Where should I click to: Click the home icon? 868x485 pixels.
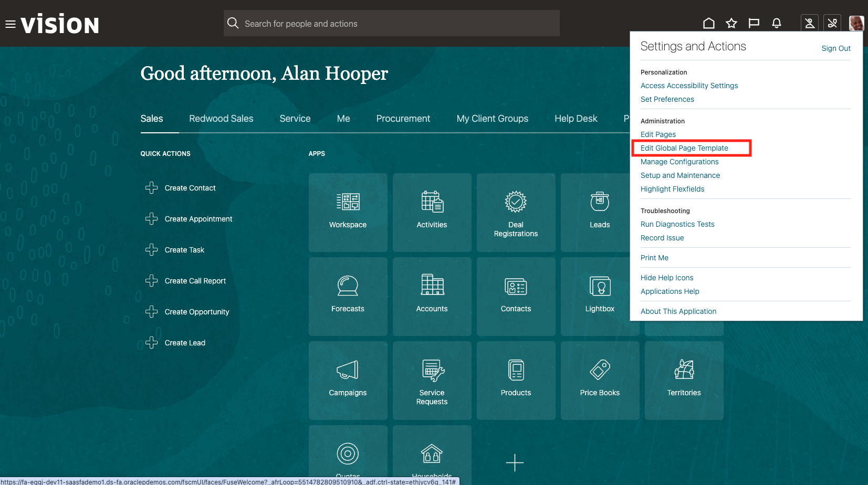click(x=709, y=23)
